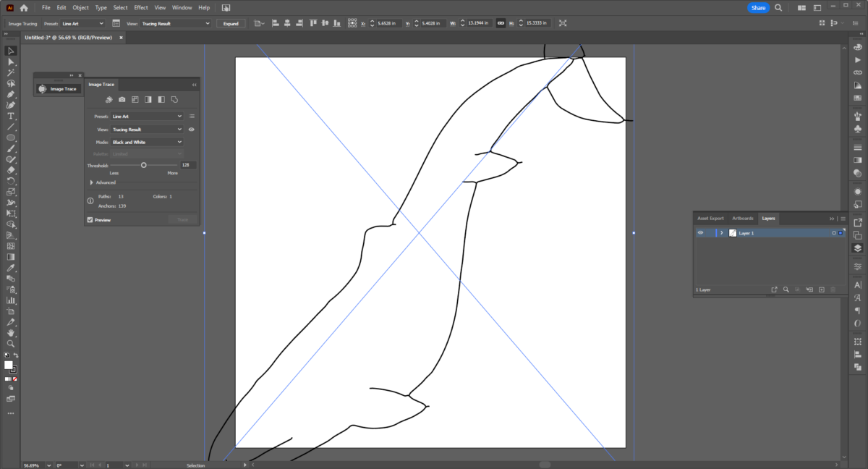Select the Outline preset icon in Image Trace

coord(174,99)
